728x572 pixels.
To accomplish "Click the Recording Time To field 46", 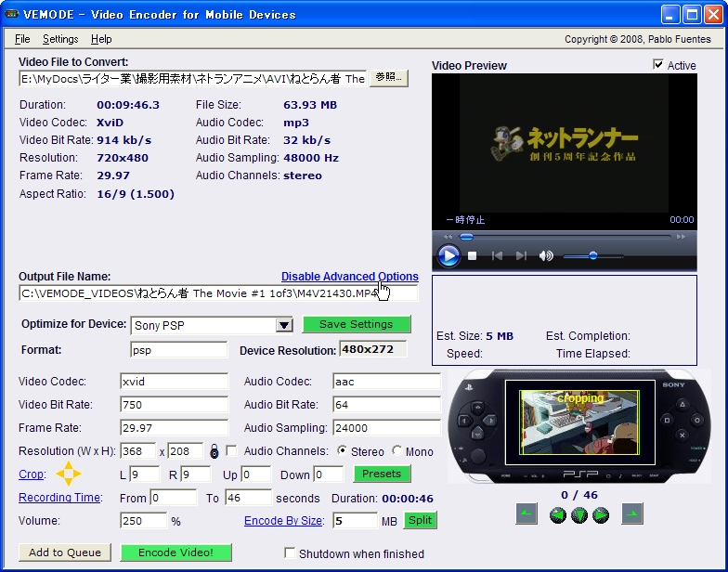I will tap(249, 498).
